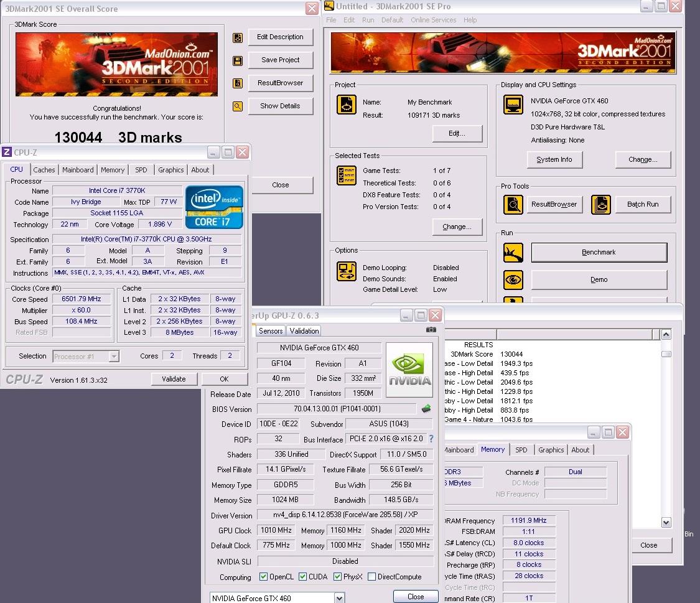Image resolution: width=700 pixels, height=603 pixels.
Task: Click the Benchmark button
Action: click(x=599, y=252)
